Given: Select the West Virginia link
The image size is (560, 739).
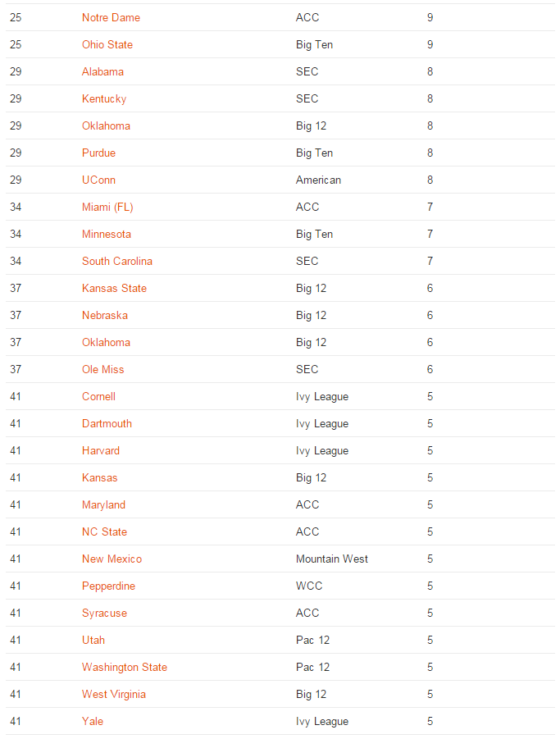Looking at the screenshot, I should (x=114, y=694).
